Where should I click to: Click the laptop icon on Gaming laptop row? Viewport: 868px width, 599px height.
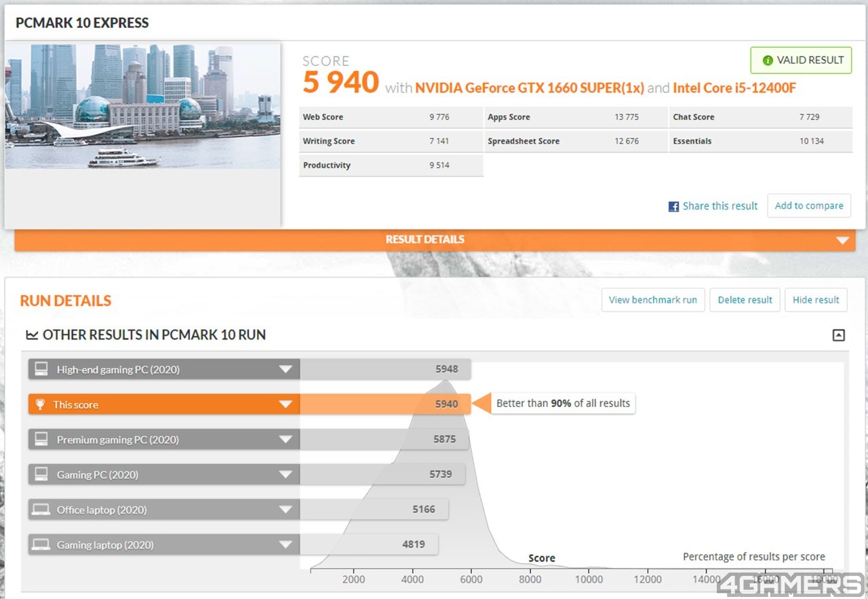pyautogui.click(x=41, y=544)
